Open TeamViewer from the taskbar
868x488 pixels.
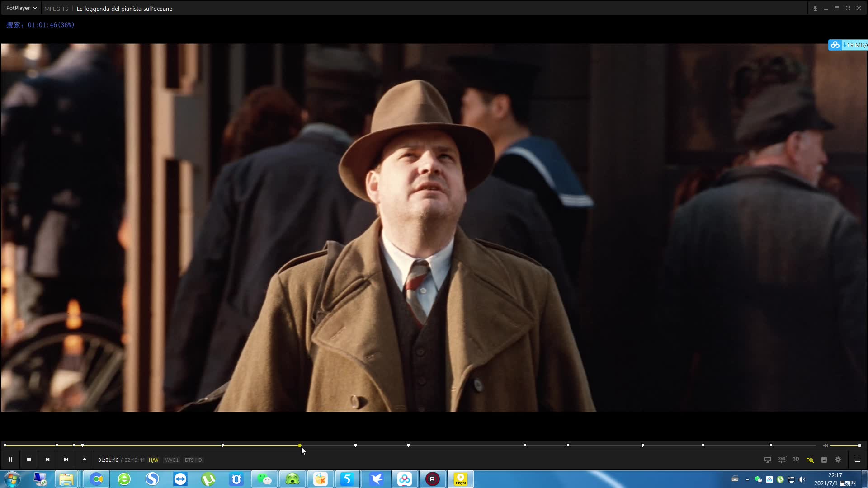pos(180,479)
